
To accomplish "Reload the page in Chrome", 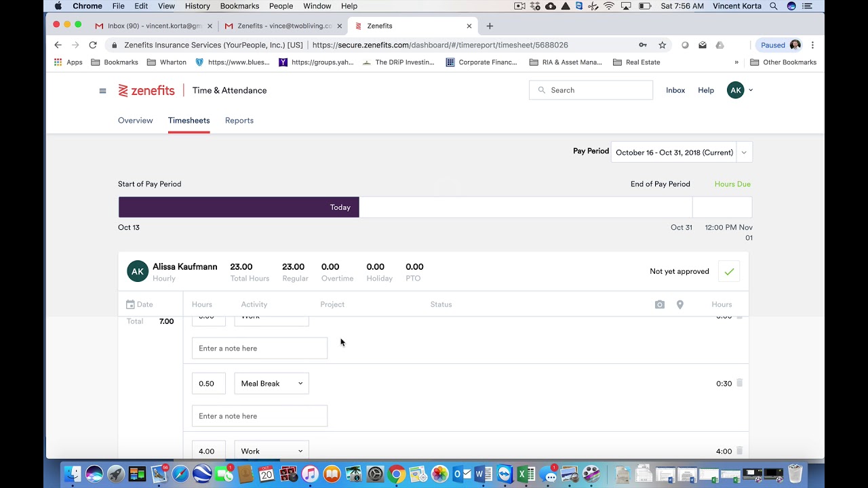I will point(93,45).
